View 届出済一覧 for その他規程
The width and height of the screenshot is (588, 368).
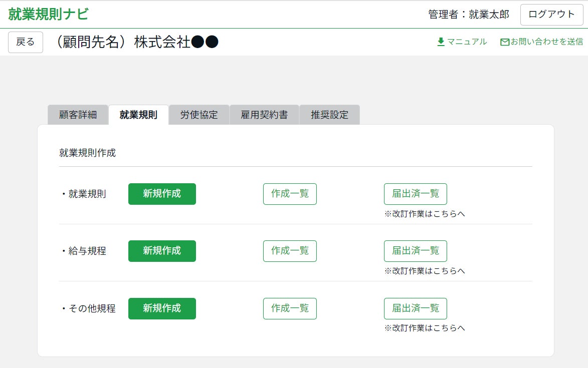point(416,308)
